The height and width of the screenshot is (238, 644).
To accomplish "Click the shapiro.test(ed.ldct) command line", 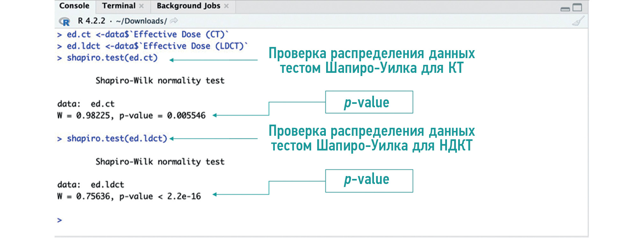I will pyautogui.click(x=117, y=139).
